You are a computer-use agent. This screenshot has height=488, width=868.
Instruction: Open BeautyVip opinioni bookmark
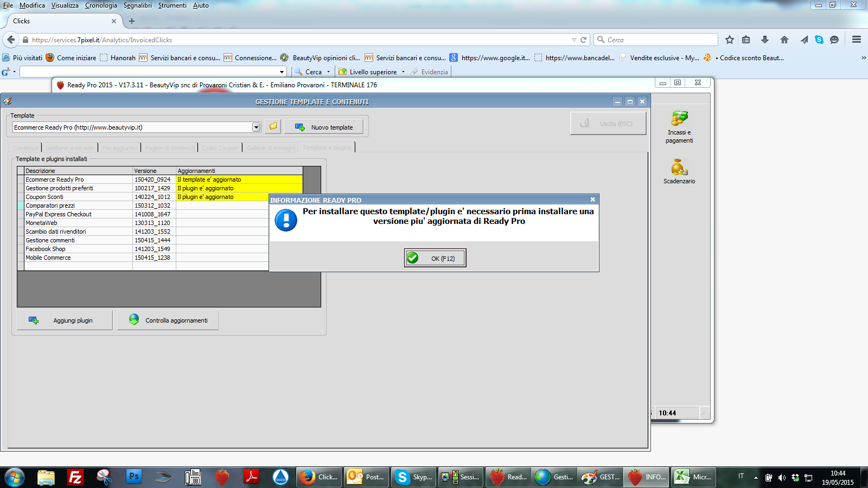pos(321,57)
